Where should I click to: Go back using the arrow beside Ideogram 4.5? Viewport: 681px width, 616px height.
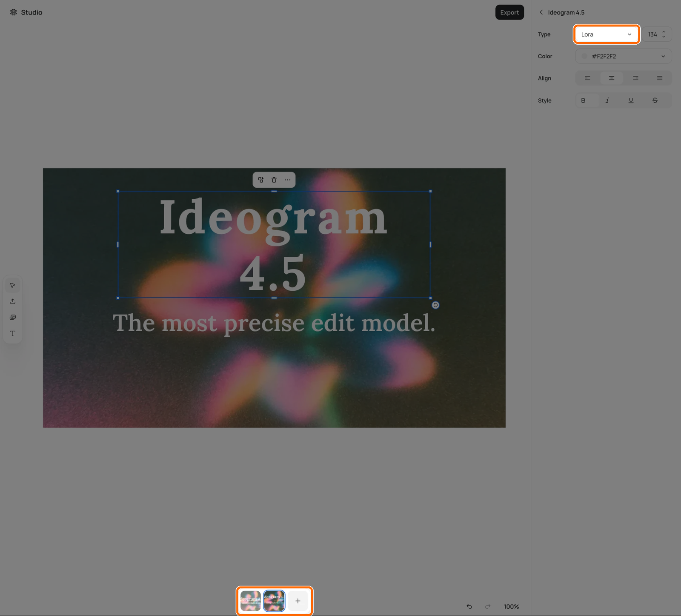click(x=541, y=12)
